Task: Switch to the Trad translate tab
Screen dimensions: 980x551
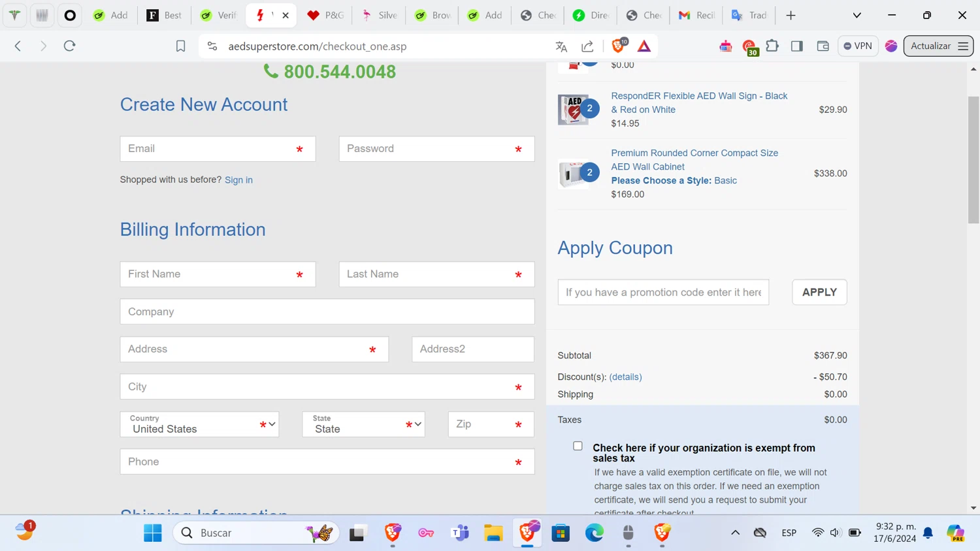Action: tap(749, 15)
